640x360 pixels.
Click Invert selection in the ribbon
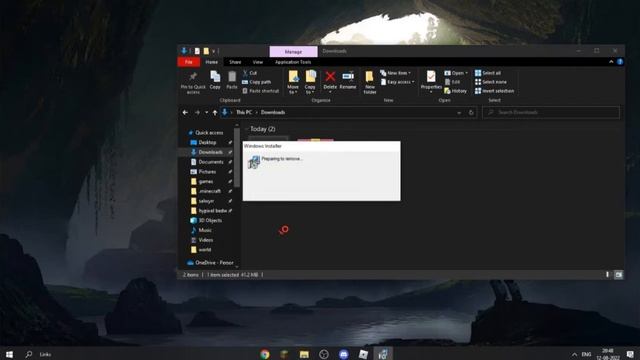point(494,91)
